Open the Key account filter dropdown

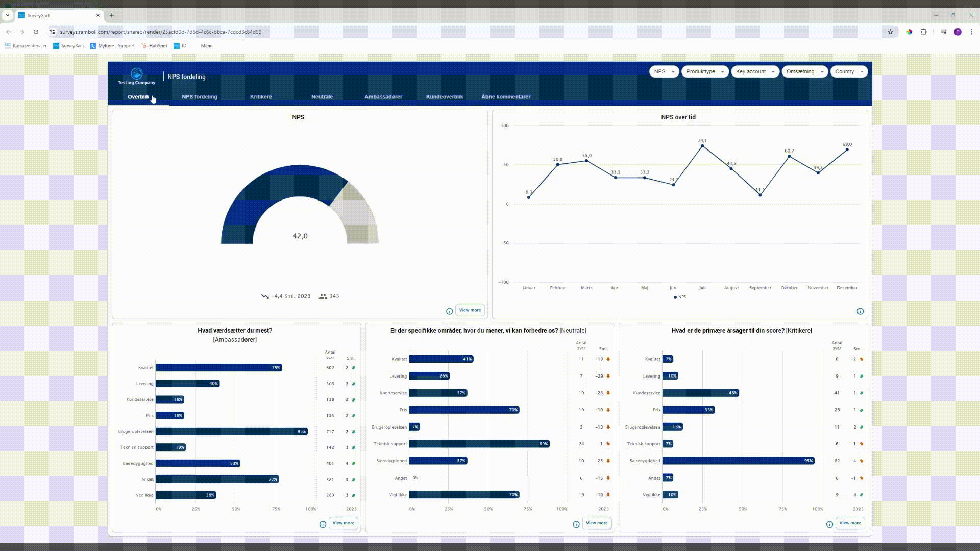(755, 72)
